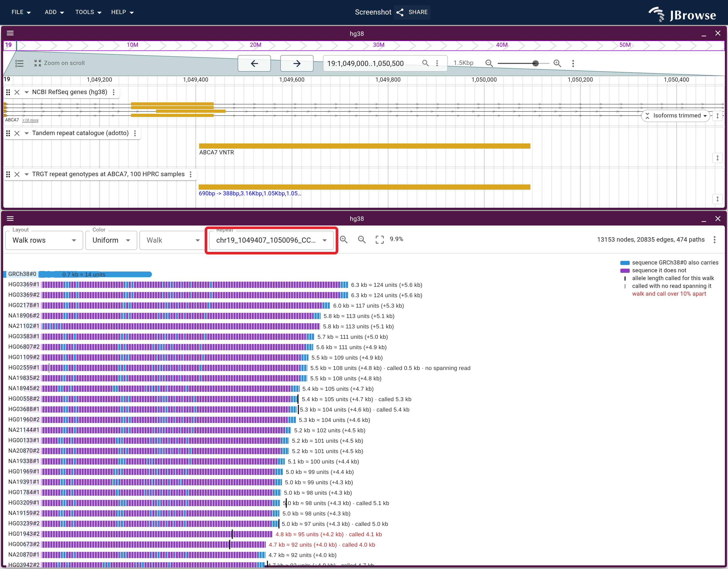Click the SHARE button
The height and width of the screenshot is (569, 728).
[412, 12]
